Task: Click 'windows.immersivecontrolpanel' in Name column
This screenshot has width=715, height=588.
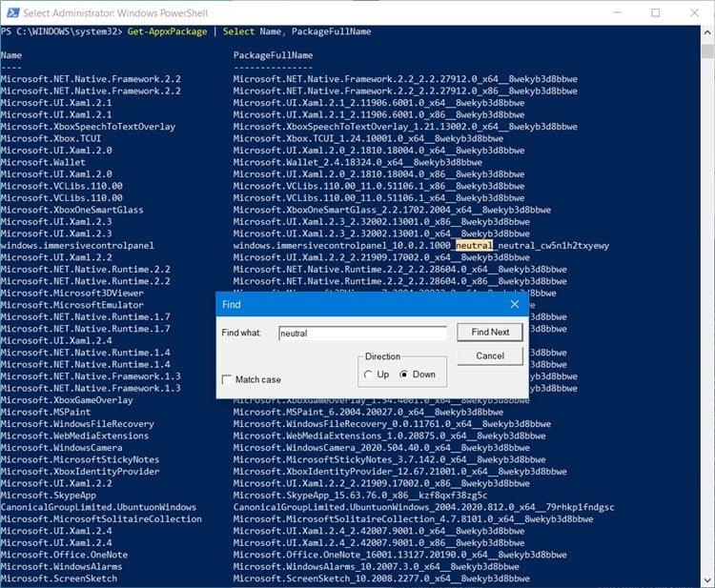Action: click(77, 246)
